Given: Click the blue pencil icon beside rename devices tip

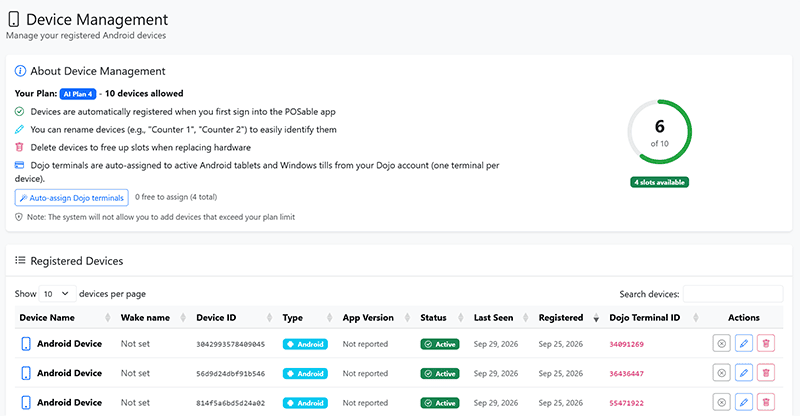Looking at the screenshot, I should [x=19, y=129].
